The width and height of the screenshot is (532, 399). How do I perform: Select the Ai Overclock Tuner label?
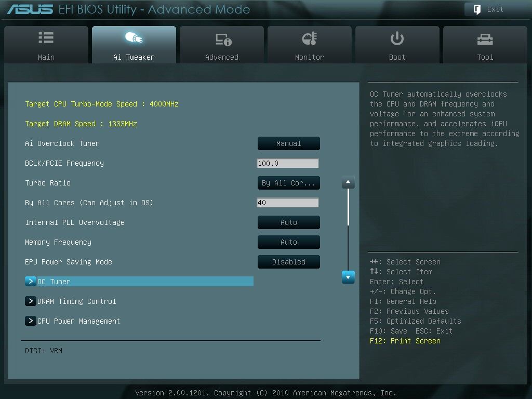click(62, 143)
